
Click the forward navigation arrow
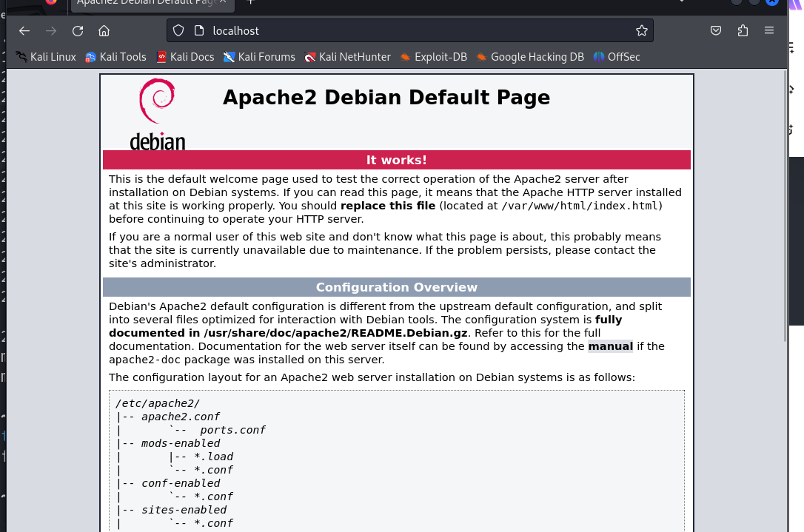click(x=51, y=31)
